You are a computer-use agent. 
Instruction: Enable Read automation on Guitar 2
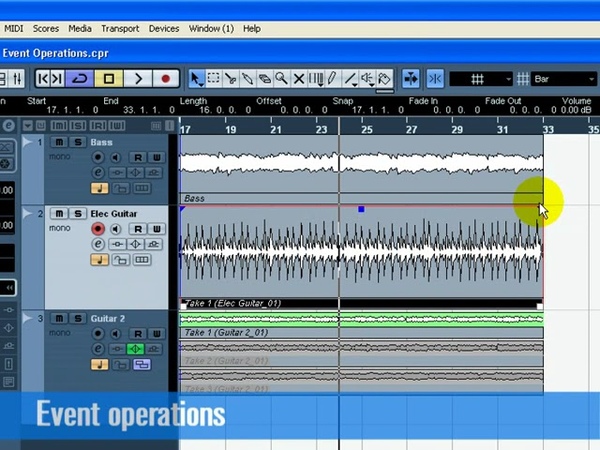coord(138,334)
